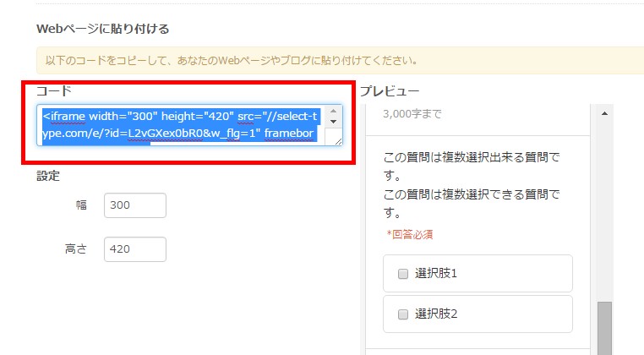This screenshot has width=644, height=355.
Task: Check the 選択肢2 checkbox
Action: 403,314
